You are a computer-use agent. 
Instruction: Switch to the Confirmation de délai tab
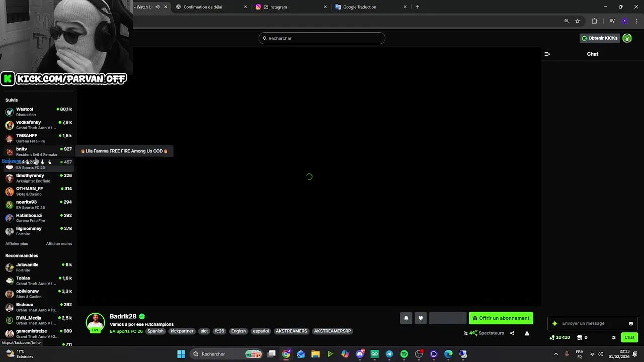click(x=203, y=7)
